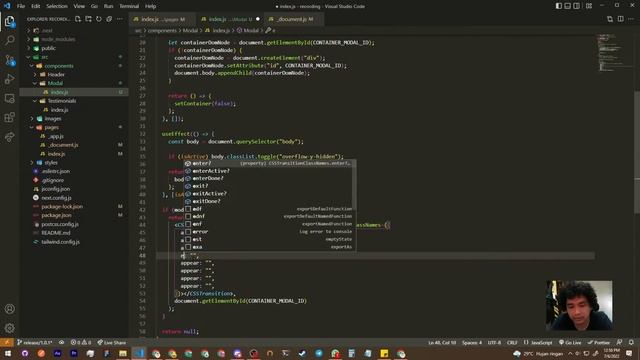Open the Explorer view in activity bar
The image size is (640, 360).
click(10, 21)
